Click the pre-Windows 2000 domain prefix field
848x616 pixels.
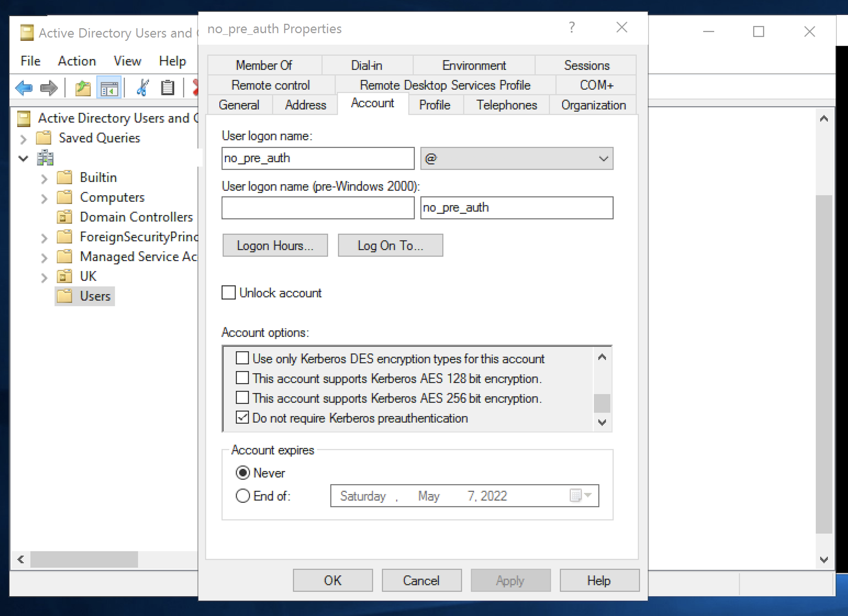(318, 208)
